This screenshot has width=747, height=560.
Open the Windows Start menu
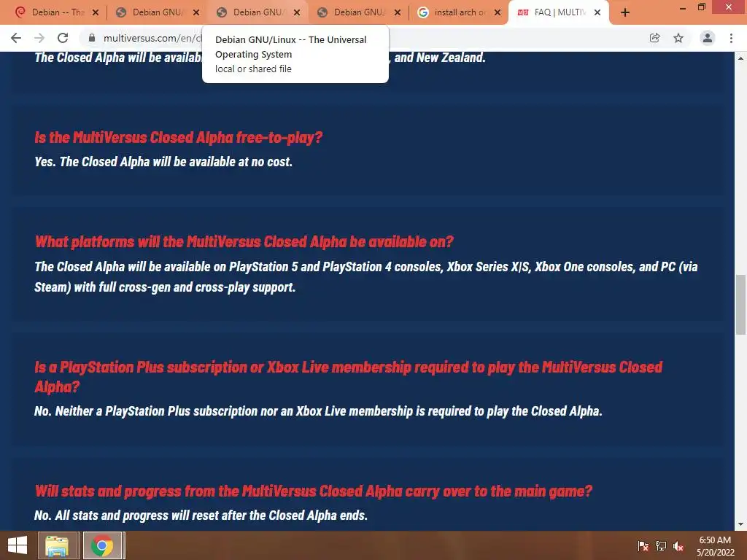(18, 545)
